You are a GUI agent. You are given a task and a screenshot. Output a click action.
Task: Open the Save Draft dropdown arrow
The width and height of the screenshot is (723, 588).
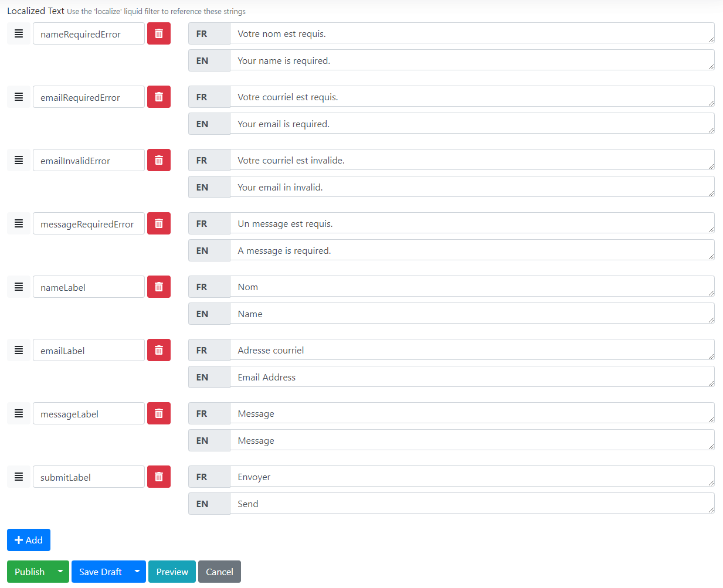click(x=137, y=572)
